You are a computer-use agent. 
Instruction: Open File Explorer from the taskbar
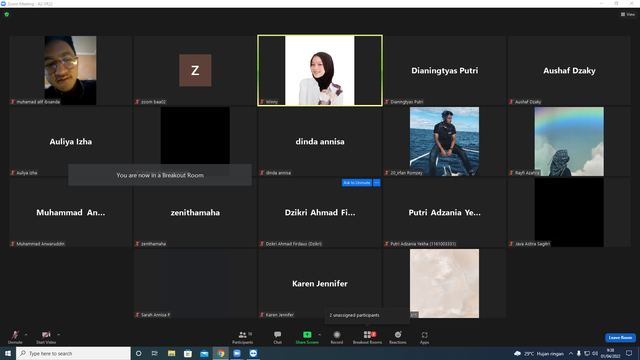[x=171, y=353]
